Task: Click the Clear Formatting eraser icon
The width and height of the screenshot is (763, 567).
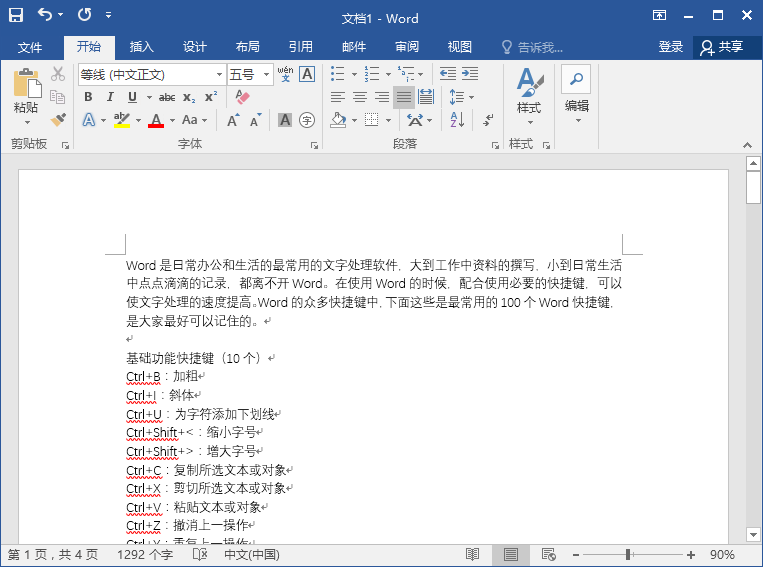Action: point(241,97)
